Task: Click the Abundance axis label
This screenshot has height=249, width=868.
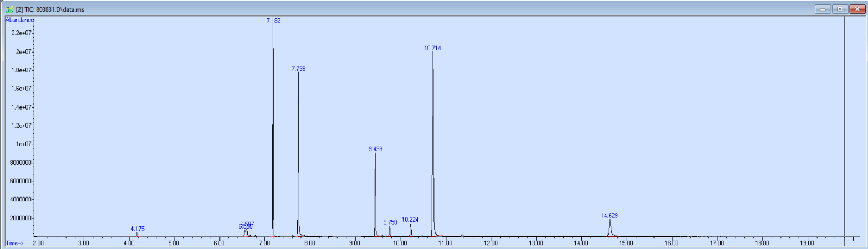Action: (x=20, y=20)
